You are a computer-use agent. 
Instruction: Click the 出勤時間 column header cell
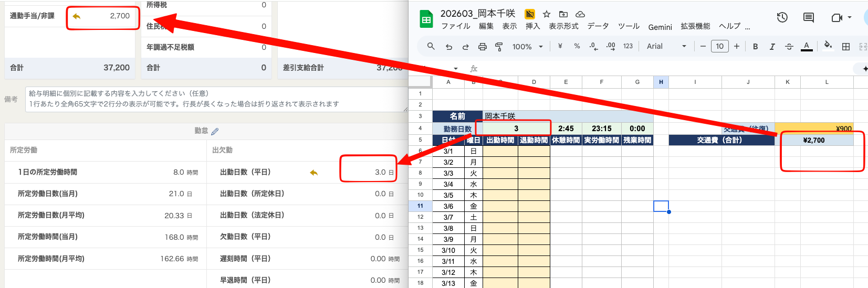pyautogui.click(x=500, y=140)
